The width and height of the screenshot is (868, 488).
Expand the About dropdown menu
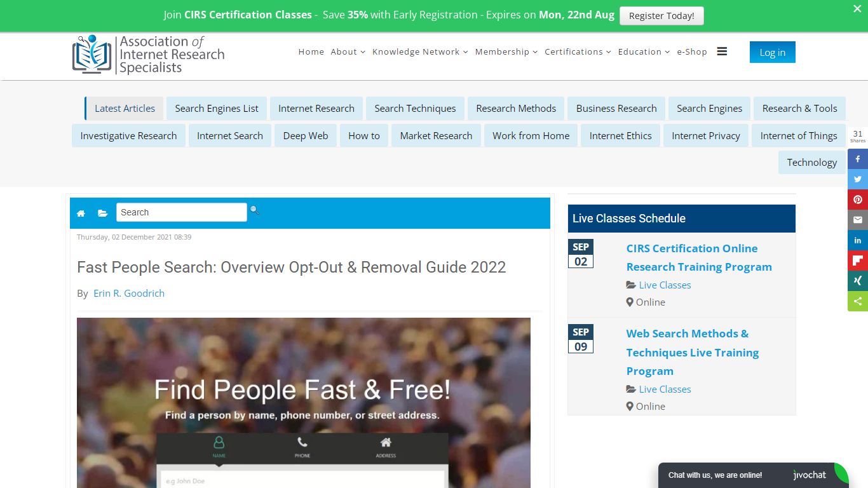(348, 51)
